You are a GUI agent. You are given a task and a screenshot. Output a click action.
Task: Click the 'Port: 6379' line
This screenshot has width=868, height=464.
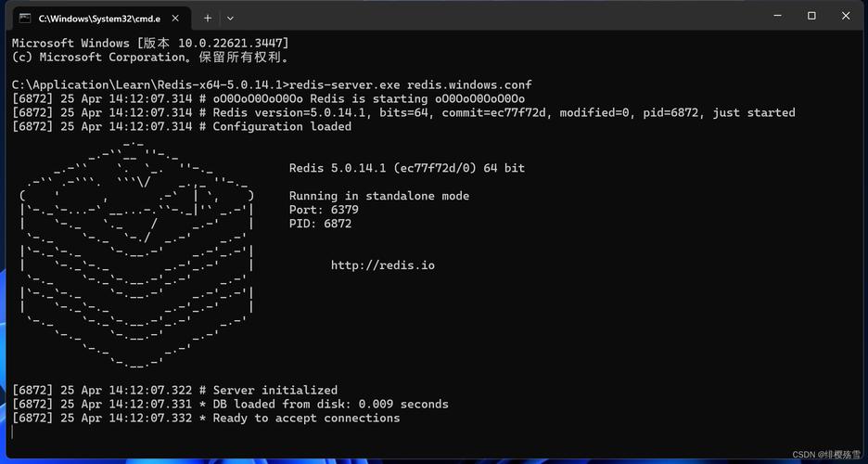point(324,210)
